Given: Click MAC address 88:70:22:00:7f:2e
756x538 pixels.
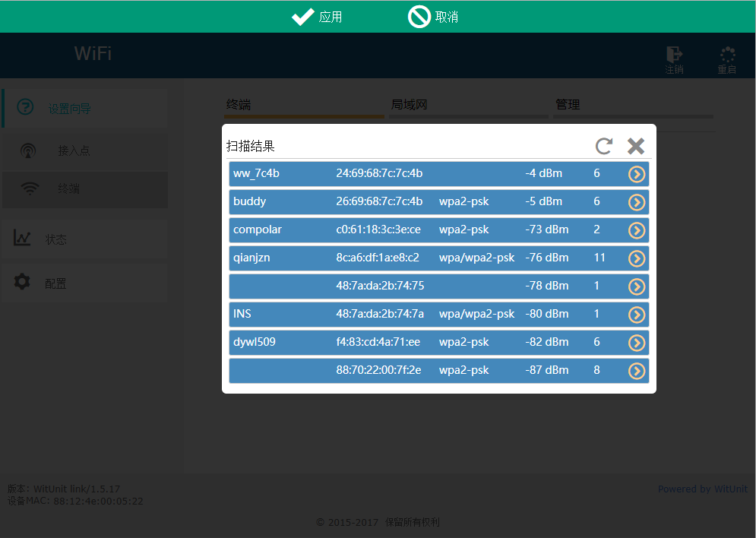Looking at the screenshot, I should (378, 370).
